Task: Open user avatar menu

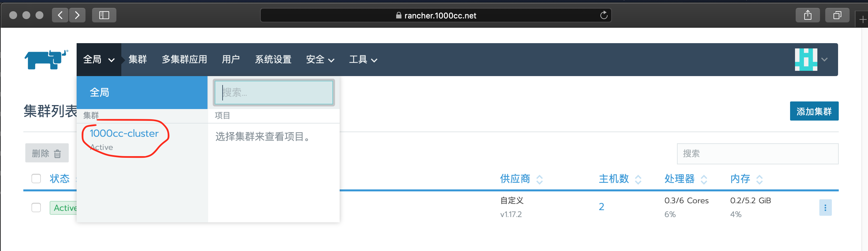Action: [x=806, y=59]
